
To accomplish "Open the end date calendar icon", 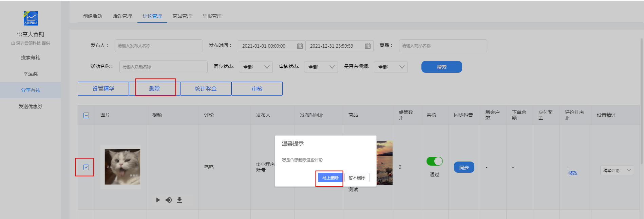I will pos(368,46).
